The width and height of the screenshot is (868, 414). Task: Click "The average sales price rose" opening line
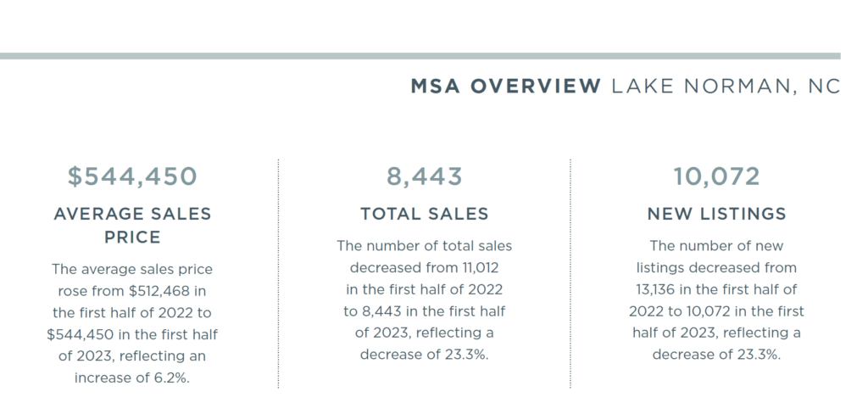[x=132, y=269]
